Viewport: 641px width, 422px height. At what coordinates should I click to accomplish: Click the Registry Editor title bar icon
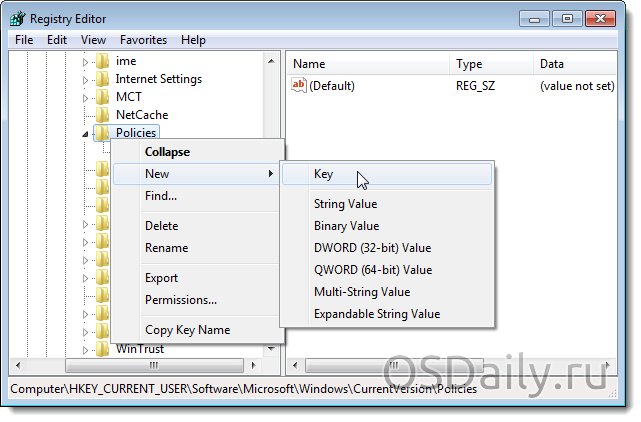pyautogui.click(x=18, y=18)
